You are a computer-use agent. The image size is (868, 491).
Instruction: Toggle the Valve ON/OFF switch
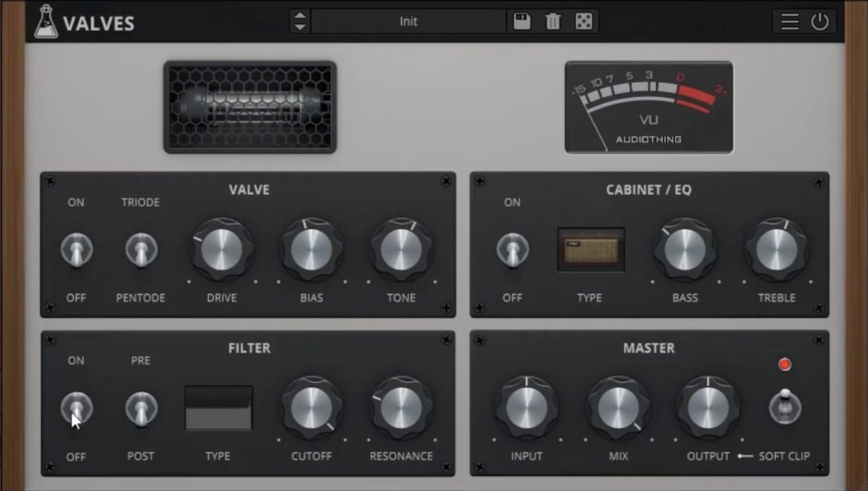pos(76,250)
